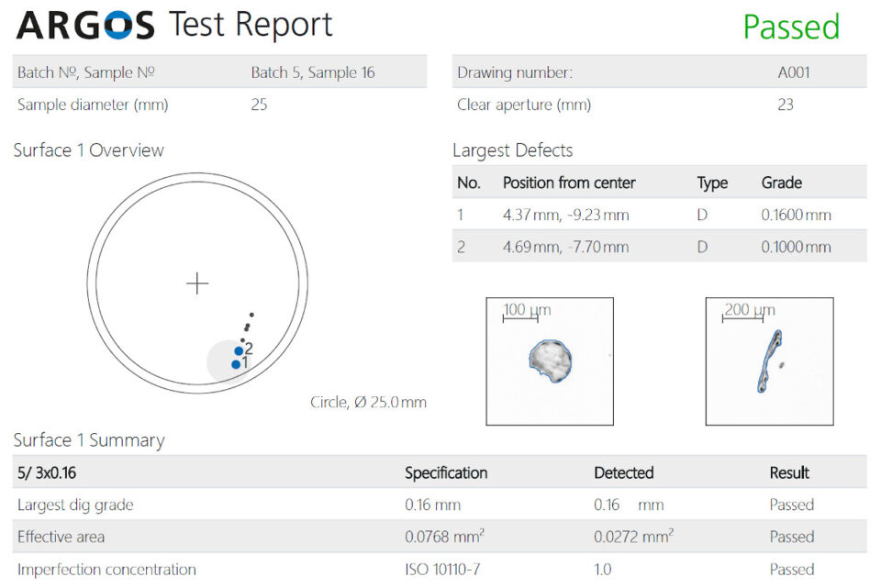The width and height of the screenshot is (881, 588).
Task: Click 'Result' column header
Action: point(789,472)
